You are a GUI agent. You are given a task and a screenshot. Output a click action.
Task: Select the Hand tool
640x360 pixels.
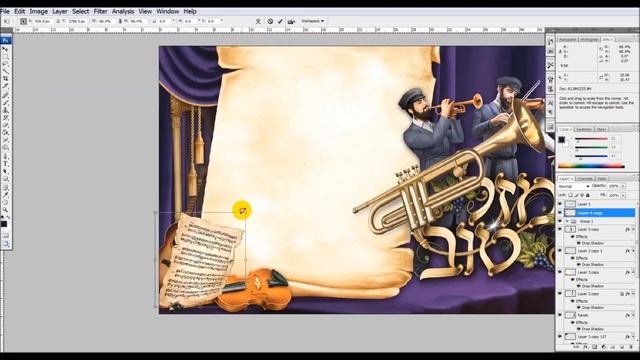6,202
